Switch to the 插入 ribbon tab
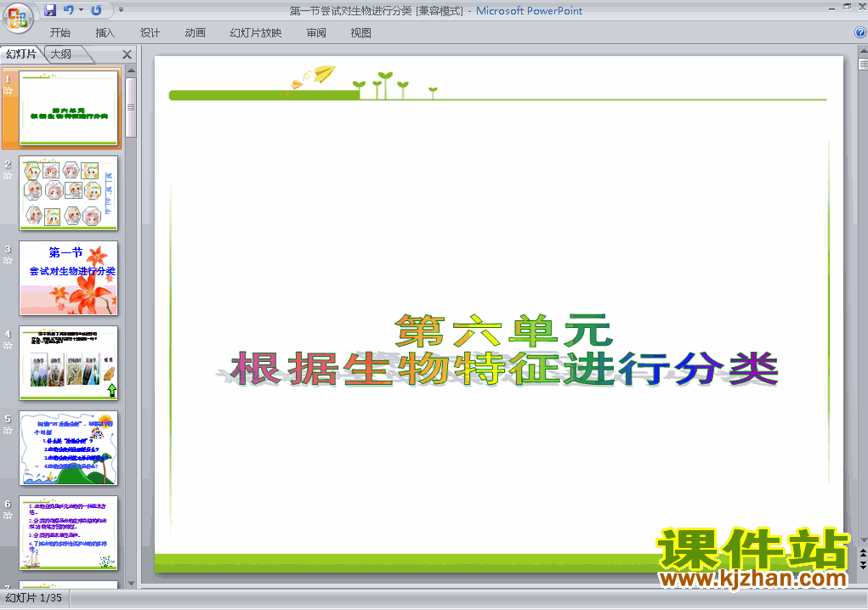868x610 pixels. click(105, 33)
